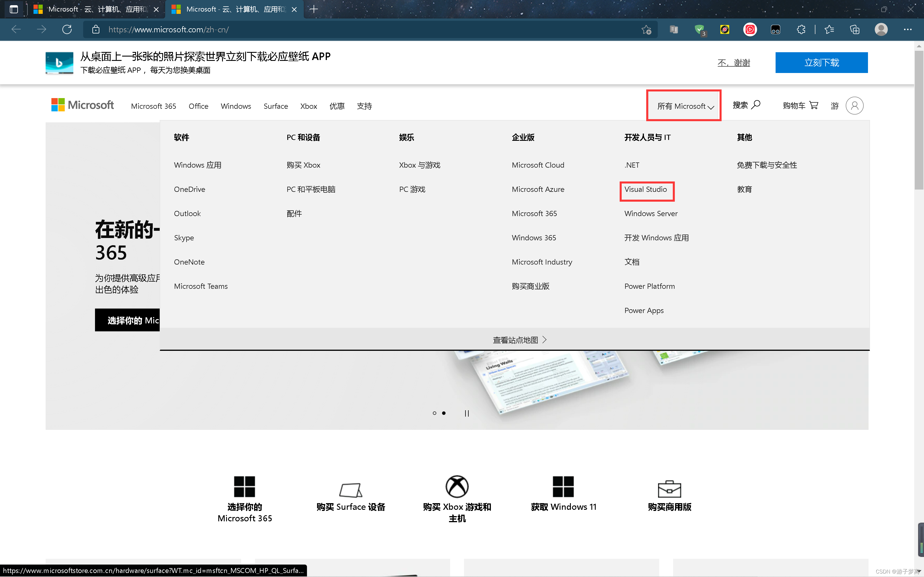Open browser settings and more menu
Viewport: 924px width, 577px height.
[908, 29]
